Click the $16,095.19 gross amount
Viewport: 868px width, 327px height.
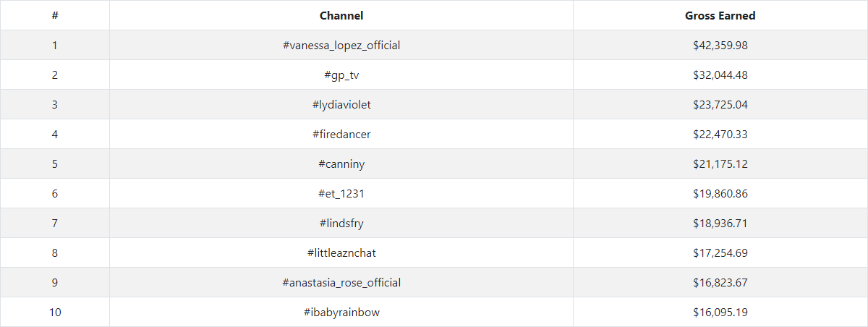pos(720,313)
